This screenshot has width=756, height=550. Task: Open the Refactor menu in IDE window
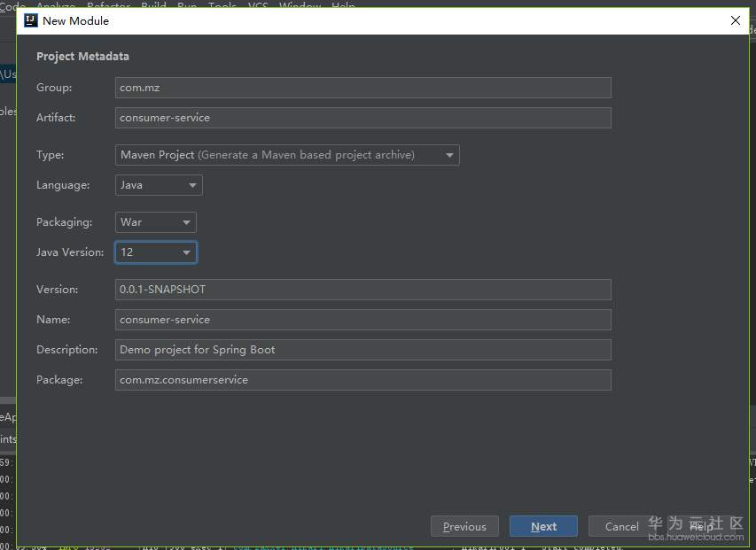coord(108,4)
